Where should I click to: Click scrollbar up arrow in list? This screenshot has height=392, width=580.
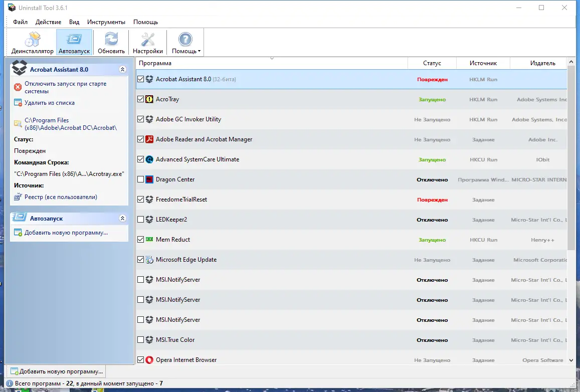click(571, 62)
